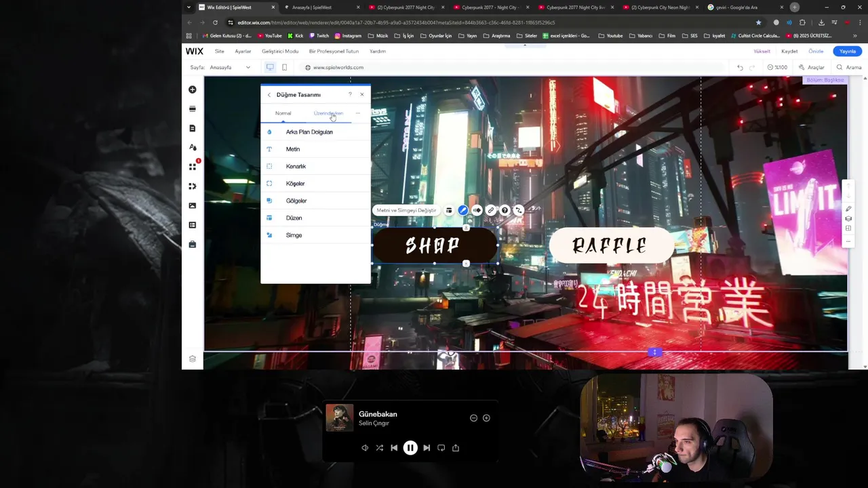This screenshot has width=868, height=488.
Task: Open the Add Section strip icon in sidebar
Action: (193, 108)
